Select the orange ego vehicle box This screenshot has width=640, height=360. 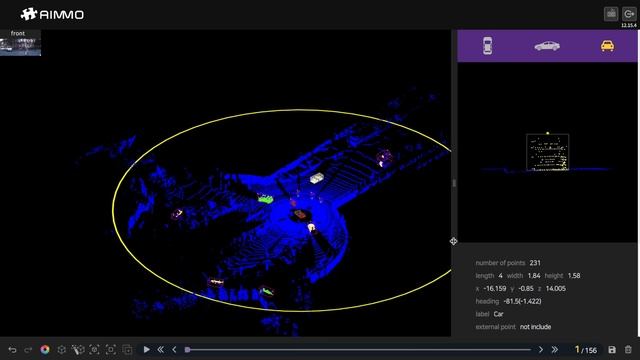(x=300, y=214)
